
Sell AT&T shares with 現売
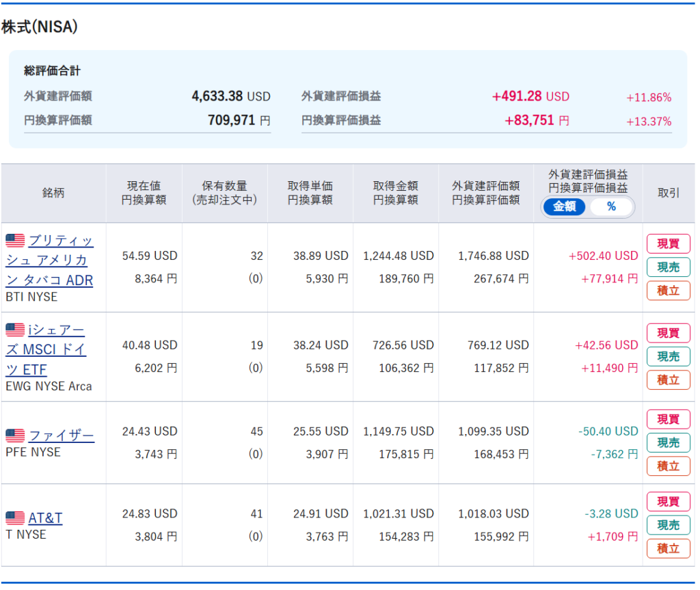[x=668, y=525]
